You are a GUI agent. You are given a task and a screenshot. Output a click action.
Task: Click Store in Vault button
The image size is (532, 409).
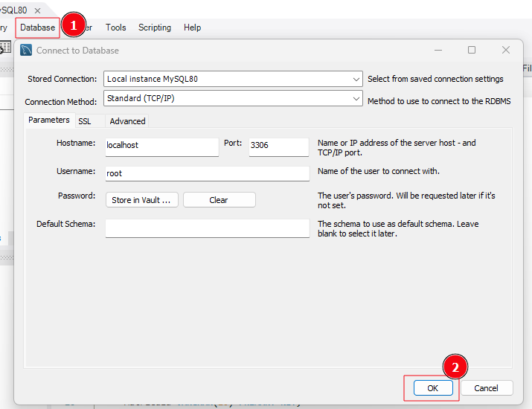[x=142, y=200]
